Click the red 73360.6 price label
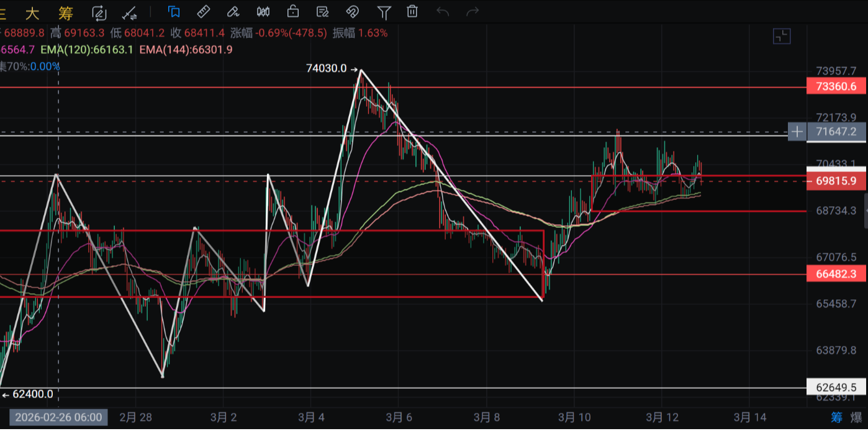 835,86
